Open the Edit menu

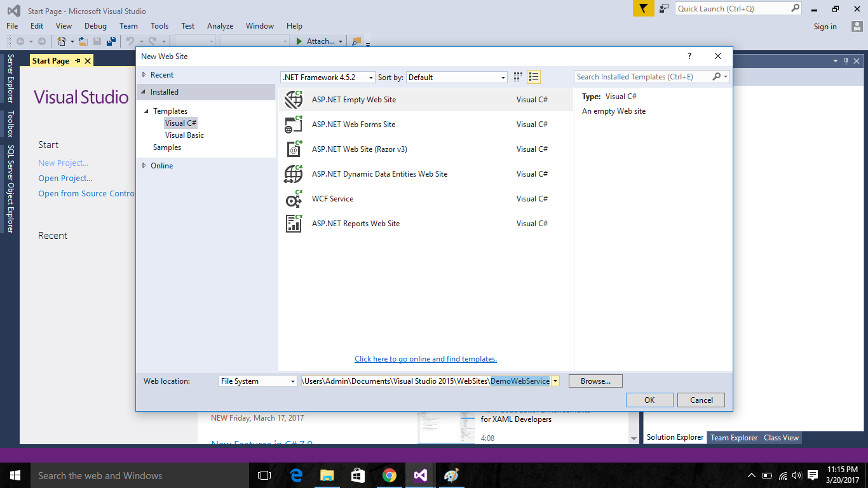(x=37, y=26)
